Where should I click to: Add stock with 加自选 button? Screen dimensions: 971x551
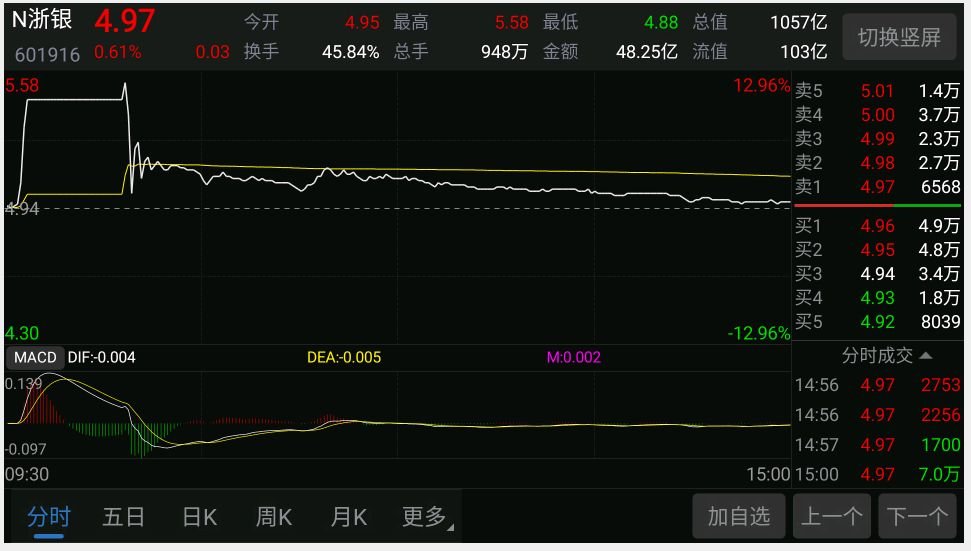click(739, 516)
